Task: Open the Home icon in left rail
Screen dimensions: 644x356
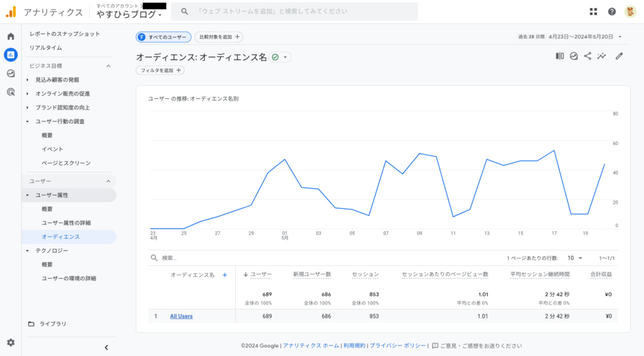Action: click(11, 36)
